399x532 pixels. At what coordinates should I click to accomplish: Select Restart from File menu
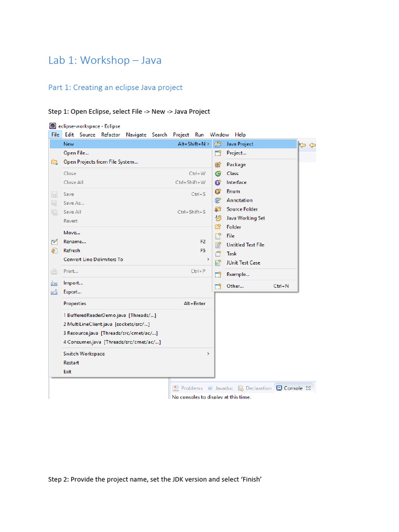[131, 363]
